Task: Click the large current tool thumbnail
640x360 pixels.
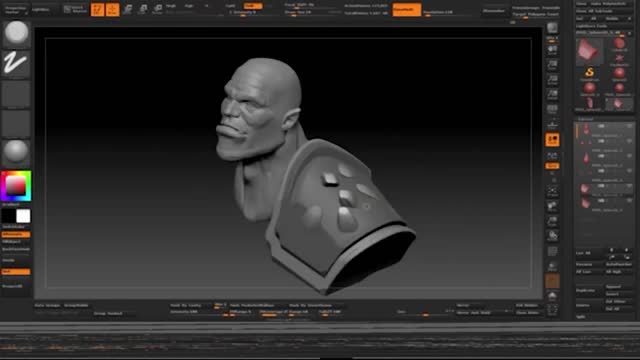Action: tap(589, 51)
